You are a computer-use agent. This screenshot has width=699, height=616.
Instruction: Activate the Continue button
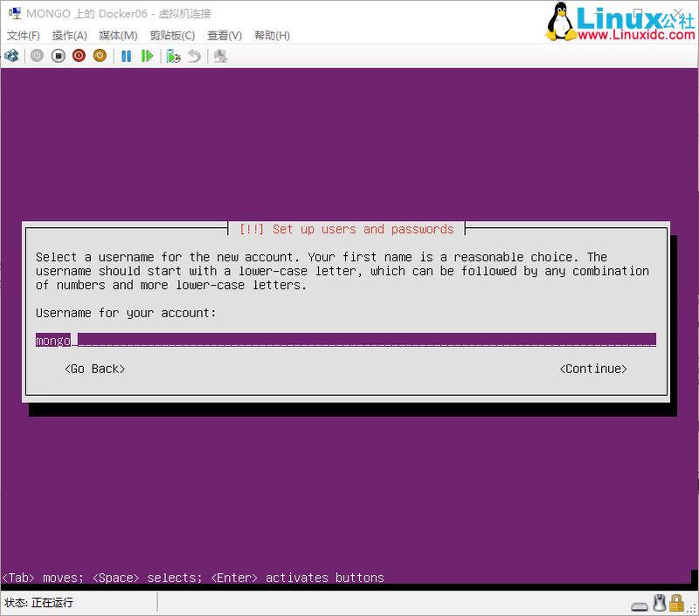pyautogui.click(x=593, y=369)
